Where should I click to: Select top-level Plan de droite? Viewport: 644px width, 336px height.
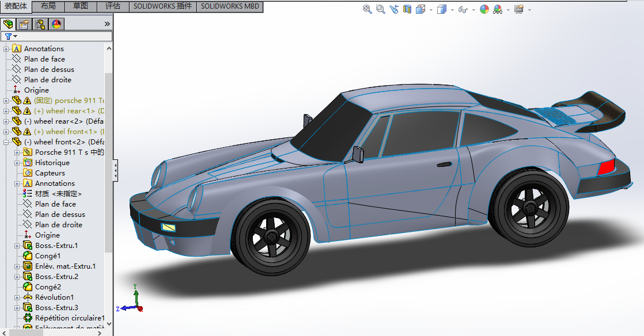pyautogui.click(x=48, y=79)
